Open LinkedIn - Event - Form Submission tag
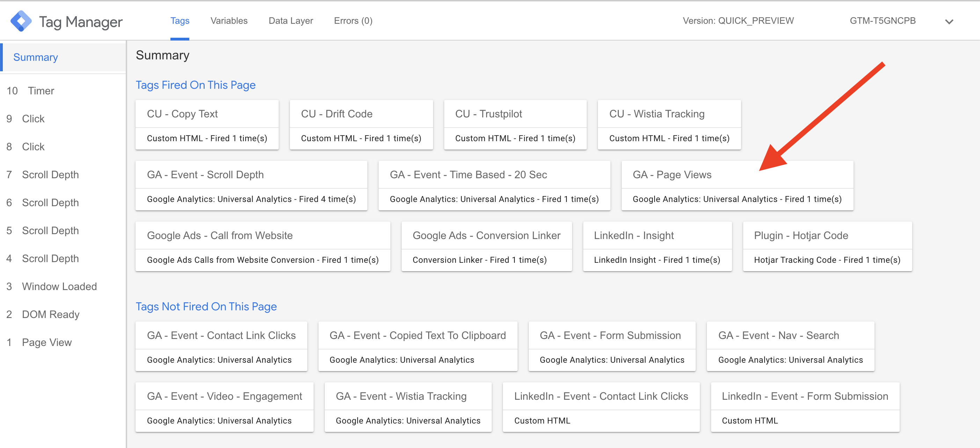 805,407
